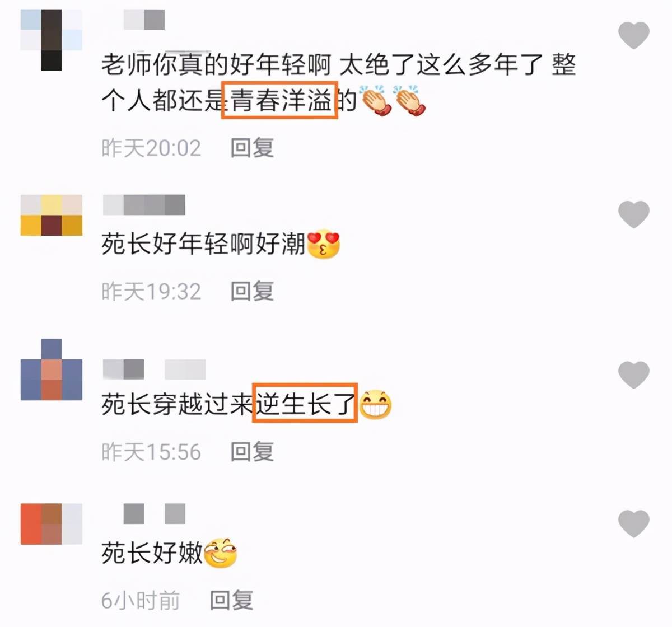Tap heart beside 苑长好年轻啊好潮 comment
The height and width of the screenshot is (627, 672).
[x=633, y=214]
